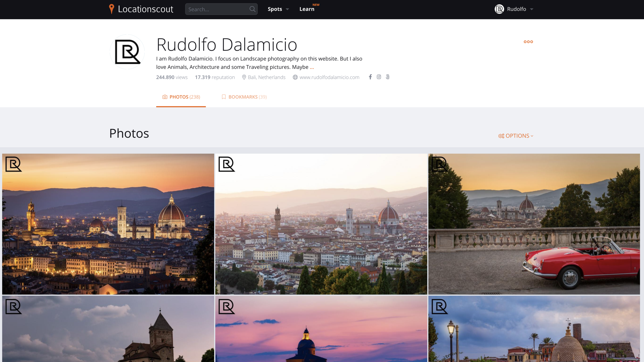Click the large profile picture logo
Viewport: 644px width, 362px height.
(127, 52)
